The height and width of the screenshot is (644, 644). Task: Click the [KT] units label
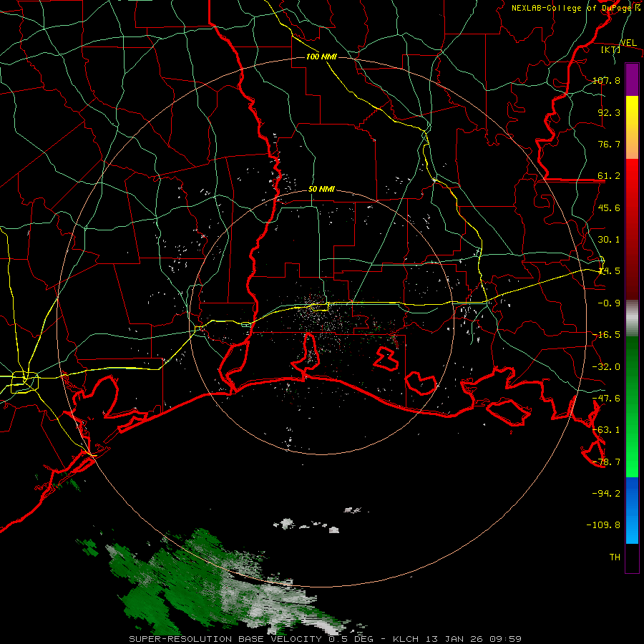pos(611,49)
